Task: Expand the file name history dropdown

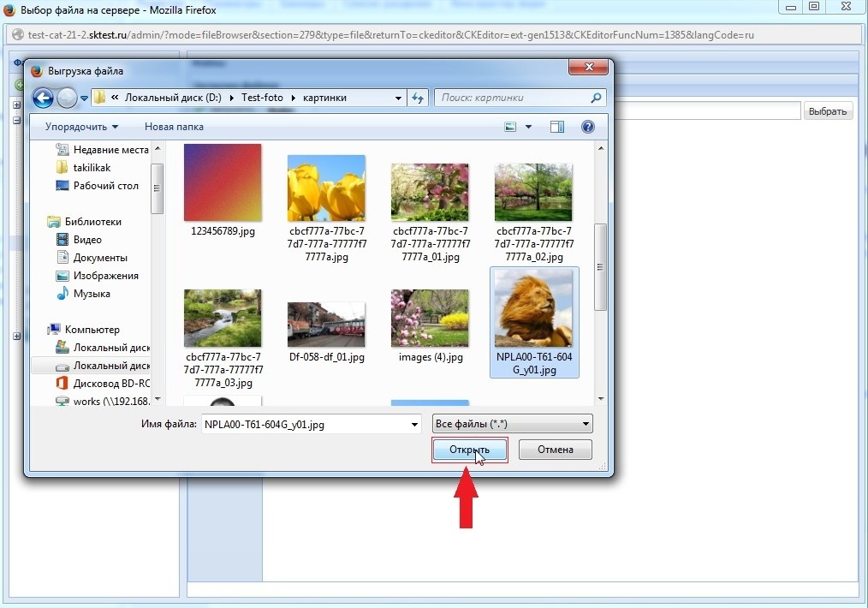Action: pos(415,424)
